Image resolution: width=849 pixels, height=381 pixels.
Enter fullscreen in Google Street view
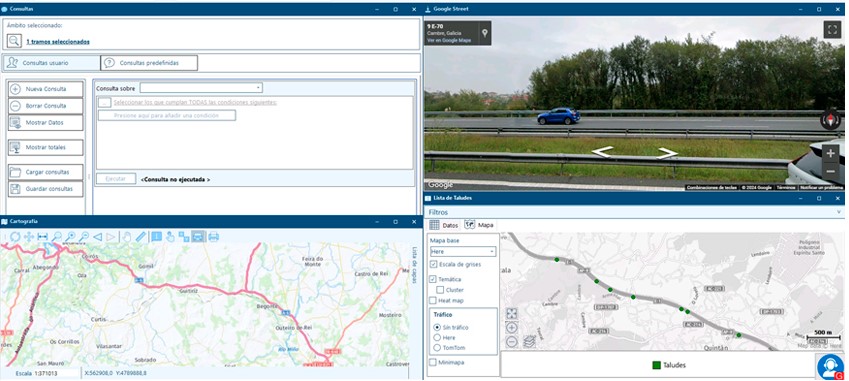point(832,29)
